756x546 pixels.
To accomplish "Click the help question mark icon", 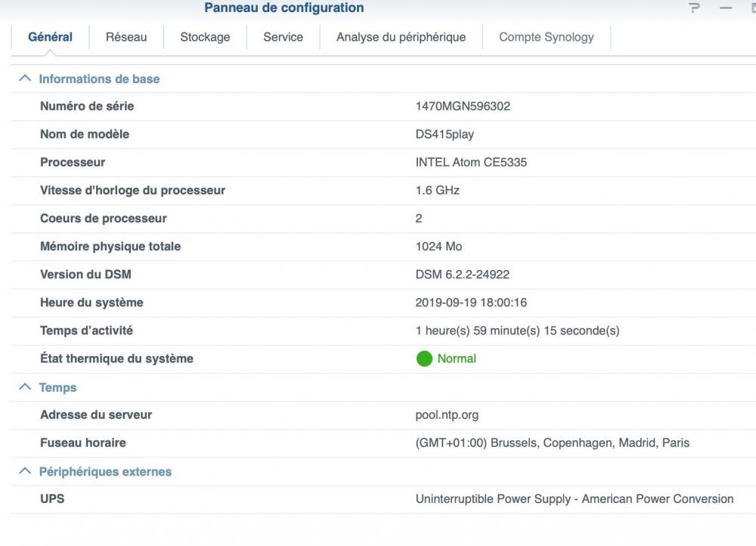I will [x=694, y=8].
